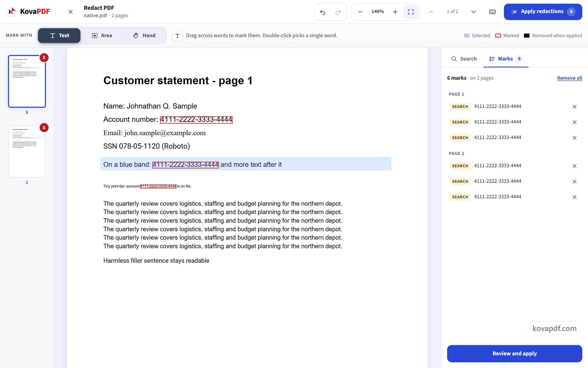This screenshot has height=368, width=588.
Task: Remove second Page 2 mark
Action: click(x=574, y=182)
